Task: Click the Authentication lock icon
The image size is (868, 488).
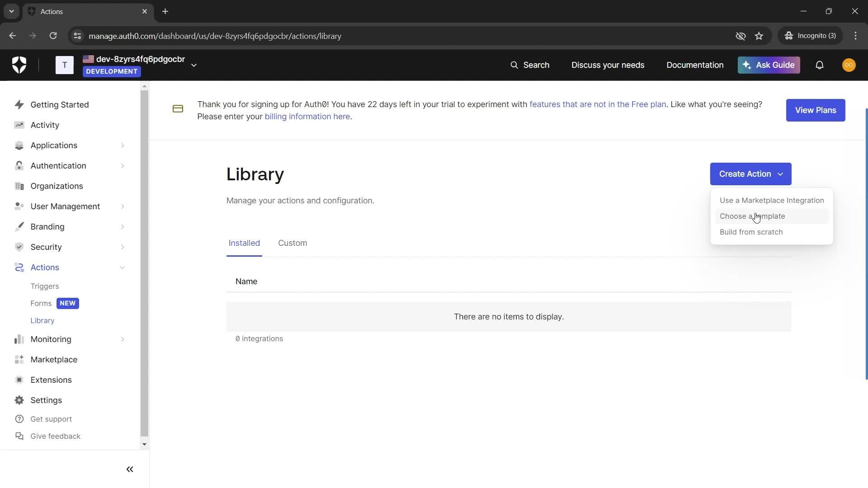Action: [19, 166]
